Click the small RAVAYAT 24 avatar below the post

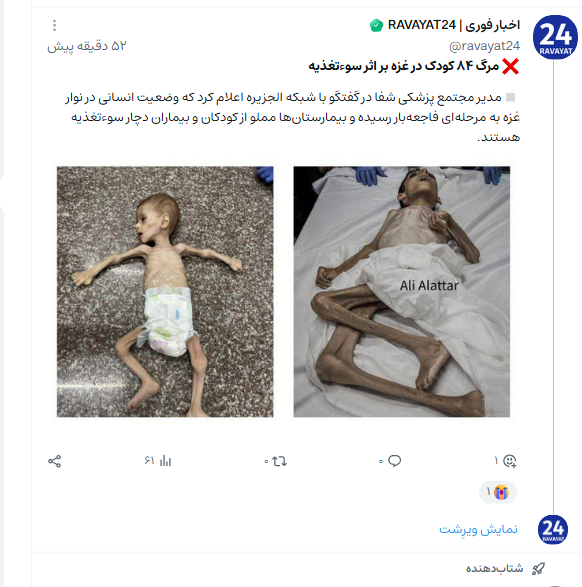(x=553, y=530)
